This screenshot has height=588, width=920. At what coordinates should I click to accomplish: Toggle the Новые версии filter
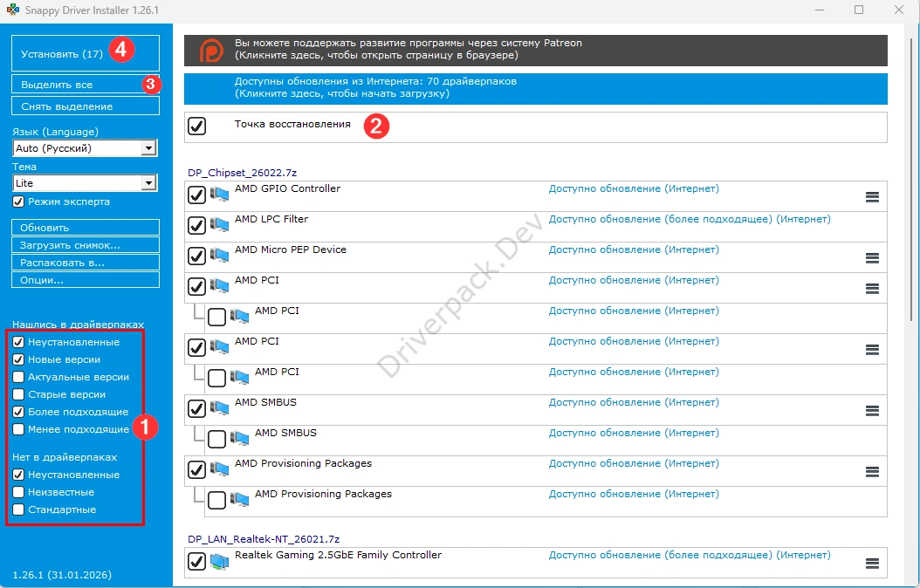pos(18,359)
